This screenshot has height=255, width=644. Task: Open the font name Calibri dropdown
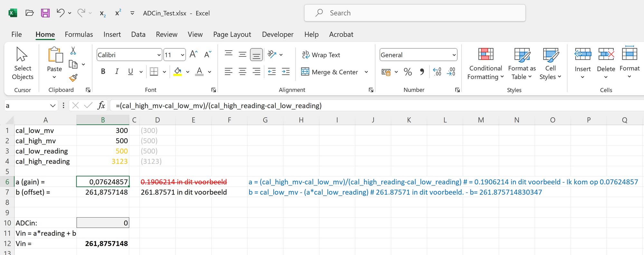(x=159, y=55)
